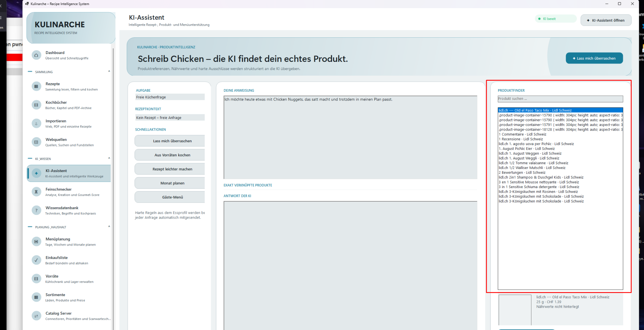Click Rezept leichter machen button
The height and width of the screenshot is (330, 644).
170,169
